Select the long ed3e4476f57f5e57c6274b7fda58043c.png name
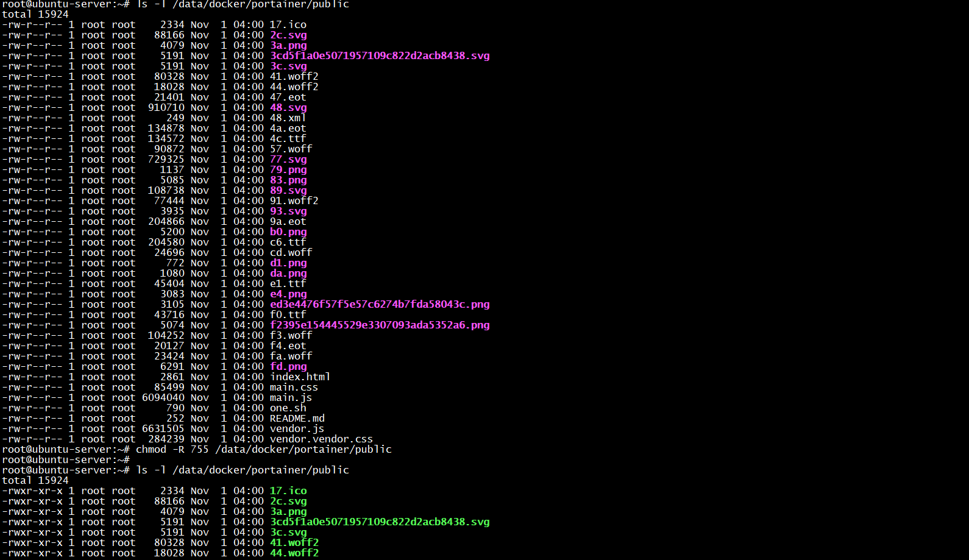 pyautogui.click(x=380, y=304)
